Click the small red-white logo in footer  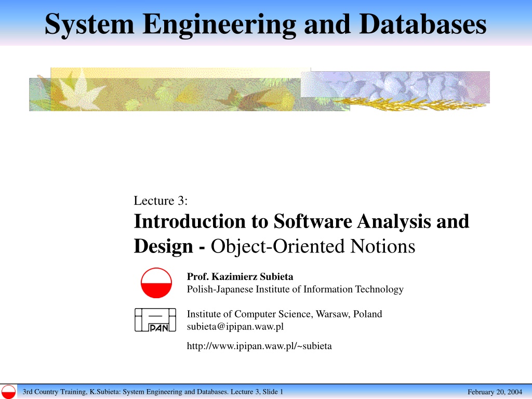8,392
